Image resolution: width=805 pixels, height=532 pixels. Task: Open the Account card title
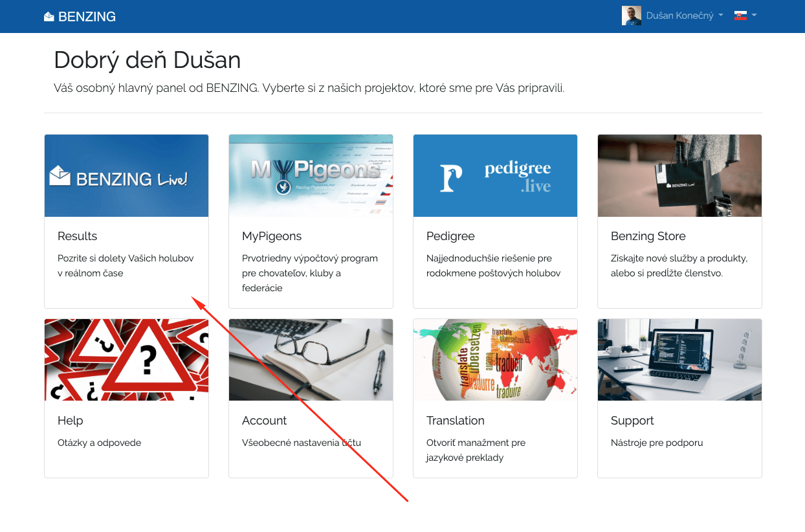pos(264,421)
